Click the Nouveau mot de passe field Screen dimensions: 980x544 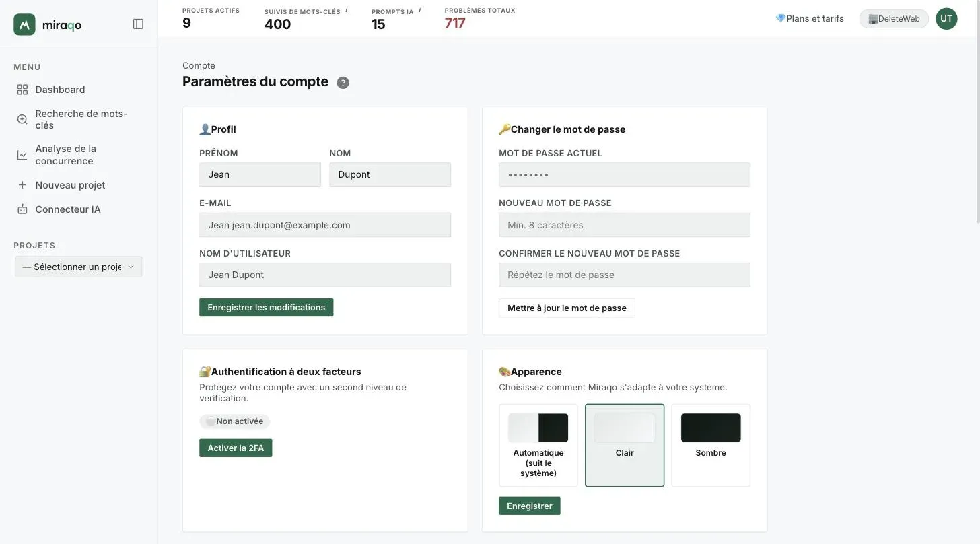coord(625,225)
